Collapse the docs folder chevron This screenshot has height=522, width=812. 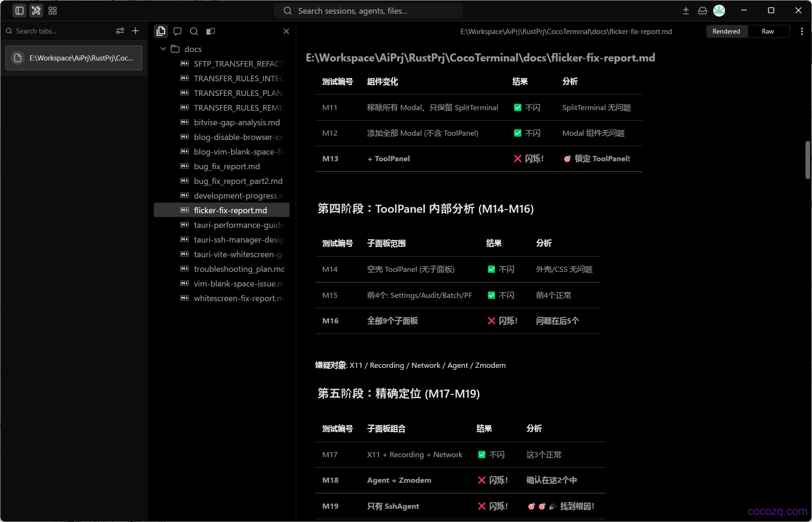163,49
